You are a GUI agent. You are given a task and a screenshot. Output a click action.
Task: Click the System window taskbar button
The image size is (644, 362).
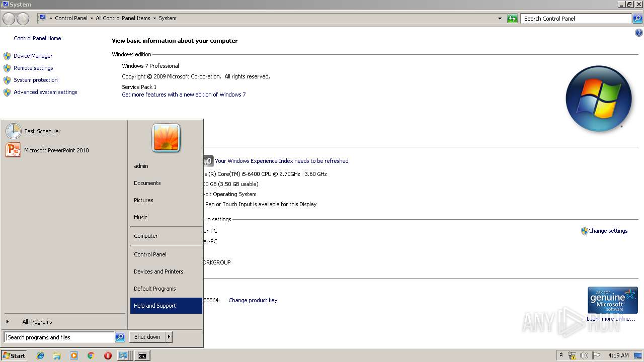124,355
